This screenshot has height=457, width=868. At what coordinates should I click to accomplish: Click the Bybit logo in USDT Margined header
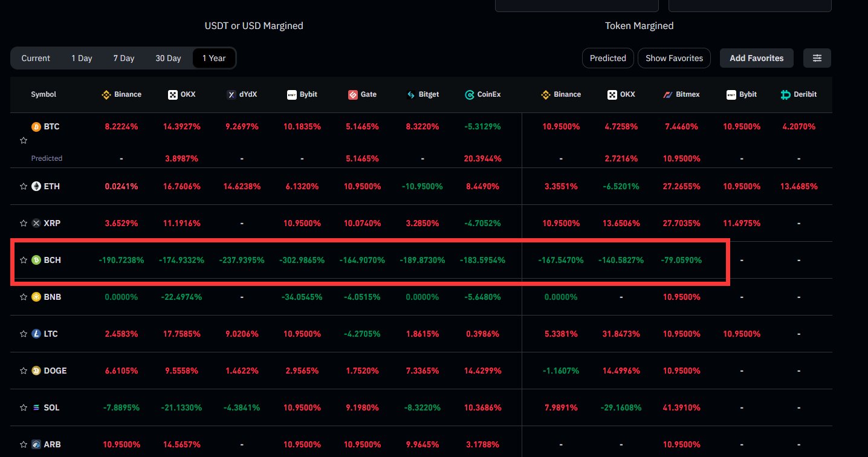click(291, 94)
